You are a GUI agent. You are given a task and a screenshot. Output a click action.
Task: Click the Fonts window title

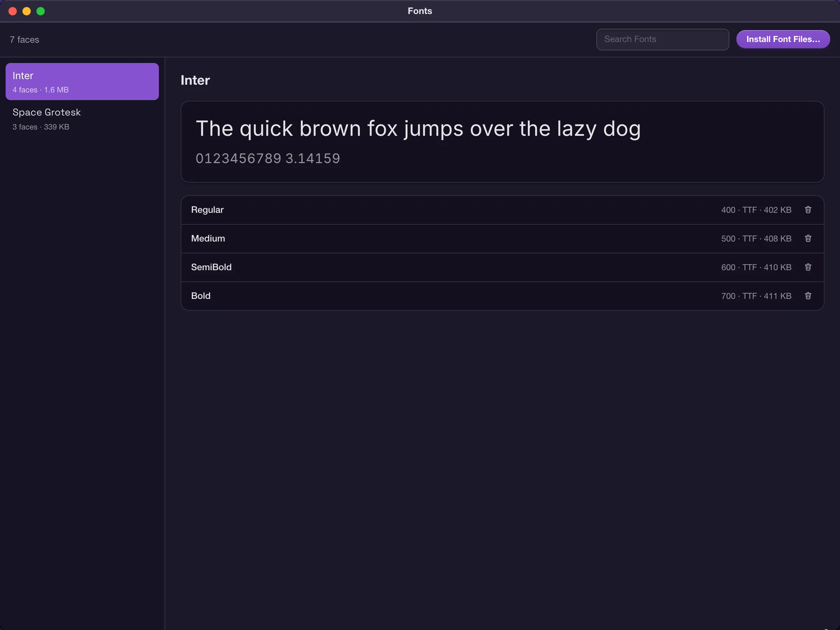420,11
